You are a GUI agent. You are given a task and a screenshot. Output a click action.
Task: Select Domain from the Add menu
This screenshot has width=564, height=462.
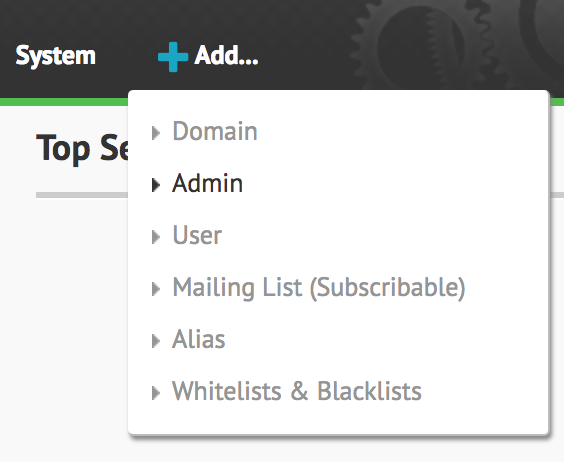pos(215,131)
